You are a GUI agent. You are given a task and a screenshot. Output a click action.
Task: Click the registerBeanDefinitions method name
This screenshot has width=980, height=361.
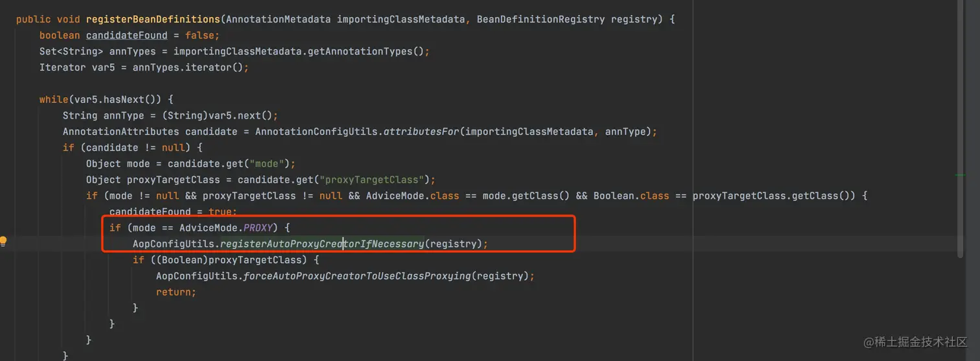coord(153,19)
